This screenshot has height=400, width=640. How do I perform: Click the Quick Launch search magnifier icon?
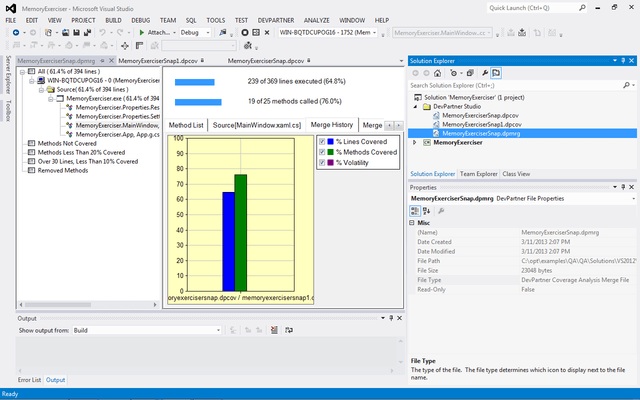click(x=582, y=7)
